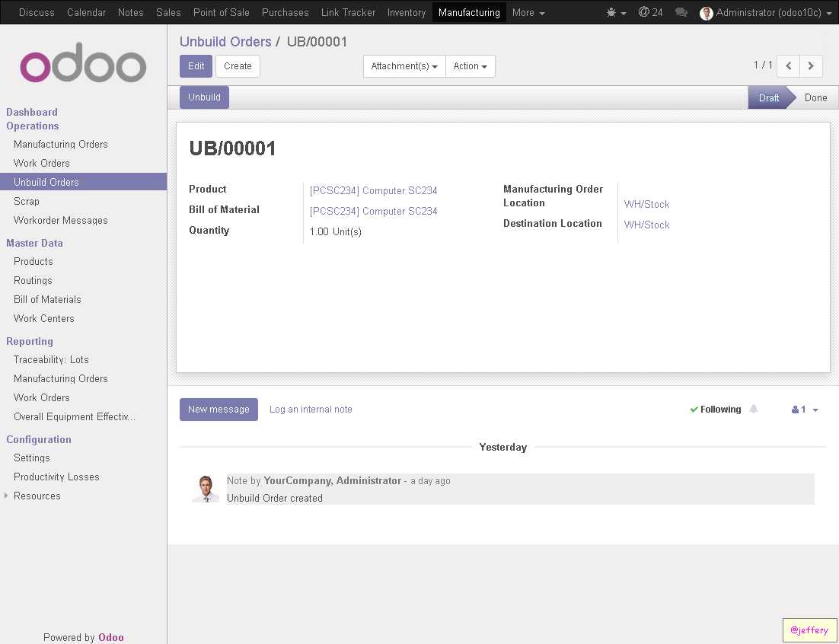The image size is (839, 644).
Task: Open Work Orders under Reporting
Action: pyautogui.click(x=42, y=397)
